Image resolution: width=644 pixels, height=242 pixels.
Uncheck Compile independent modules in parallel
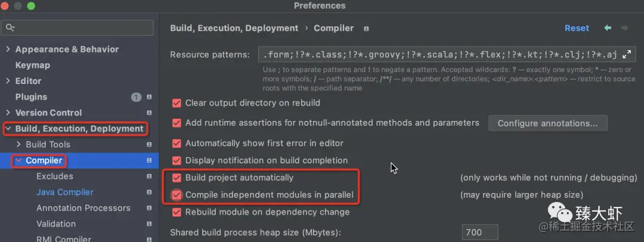tap(177, 195)
